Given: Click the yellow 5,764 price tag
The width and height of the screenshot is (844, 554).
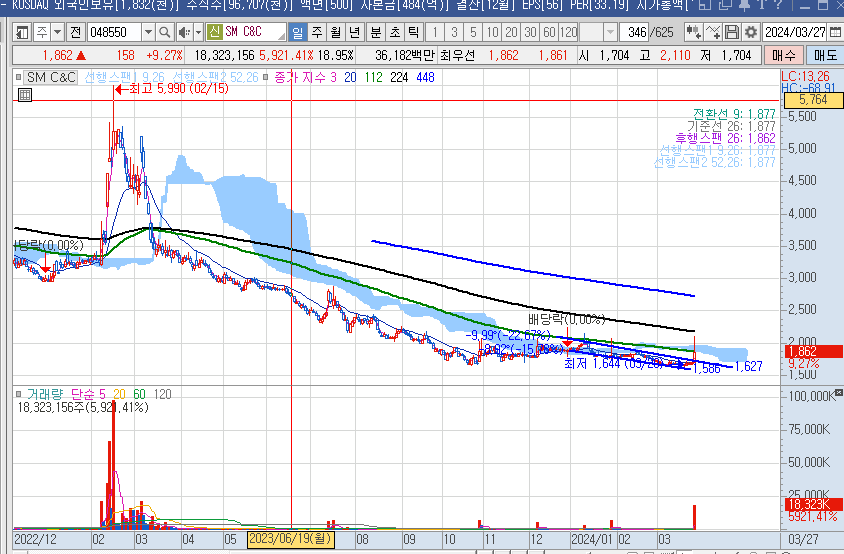Looking at the screenshot, I should pyautogui.click(x=813, y=100).
